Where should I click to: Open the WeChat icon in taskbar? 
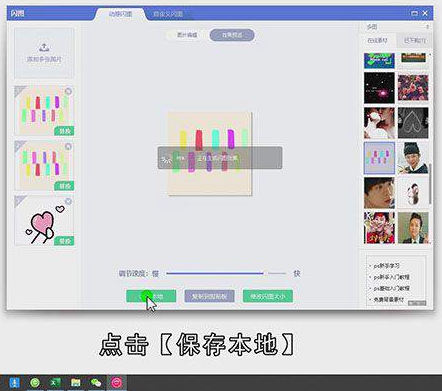(x=96, y=383)
